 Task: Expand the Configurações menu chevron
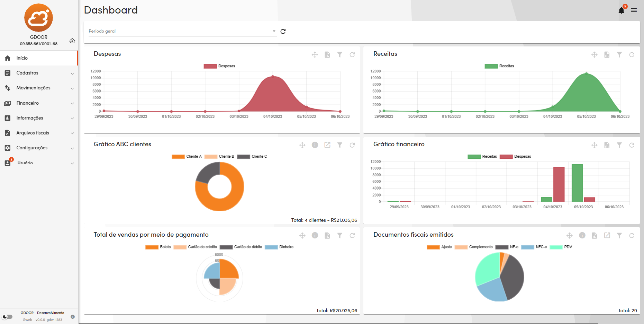72,148
